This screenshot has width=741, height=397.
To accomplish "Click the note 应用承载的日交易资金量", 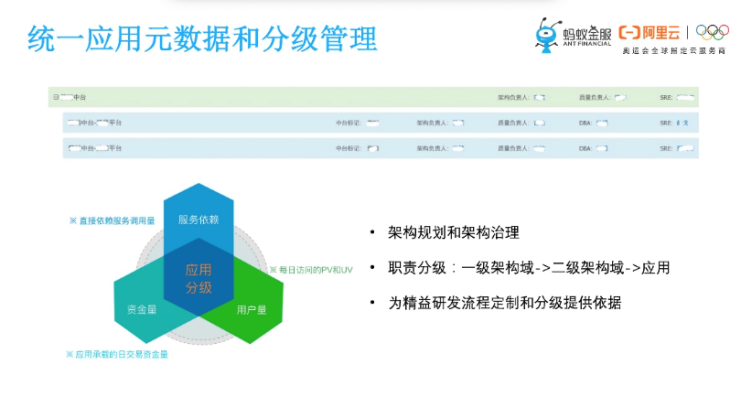I will (117, 354).
